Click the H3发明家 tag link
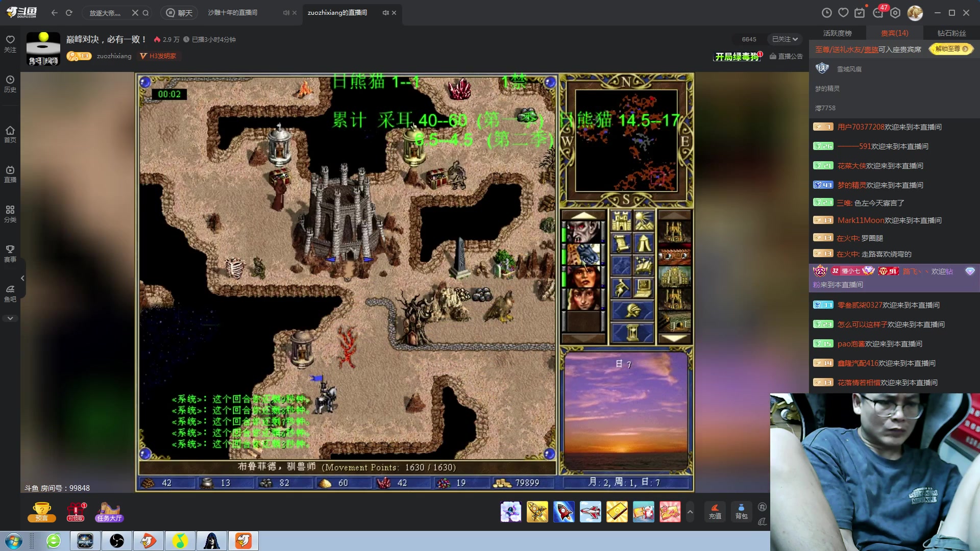This screenshot has width=980, height=551. click(x=158, y=56)
